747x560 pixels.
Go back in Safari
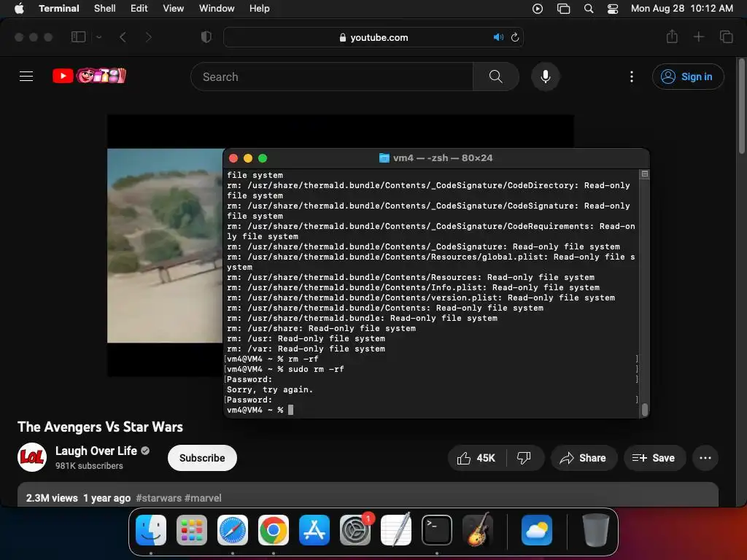(123, 36)
